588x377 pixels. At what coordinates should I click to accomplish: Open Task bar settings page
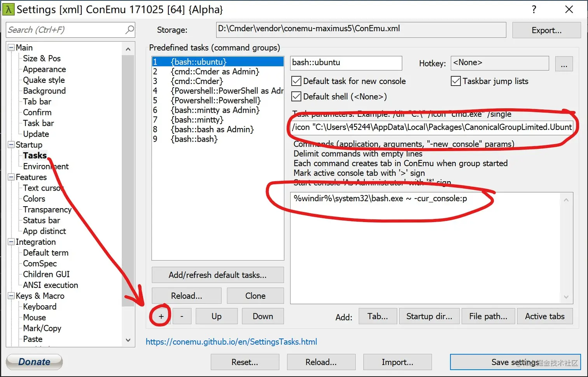click(38, 123)
